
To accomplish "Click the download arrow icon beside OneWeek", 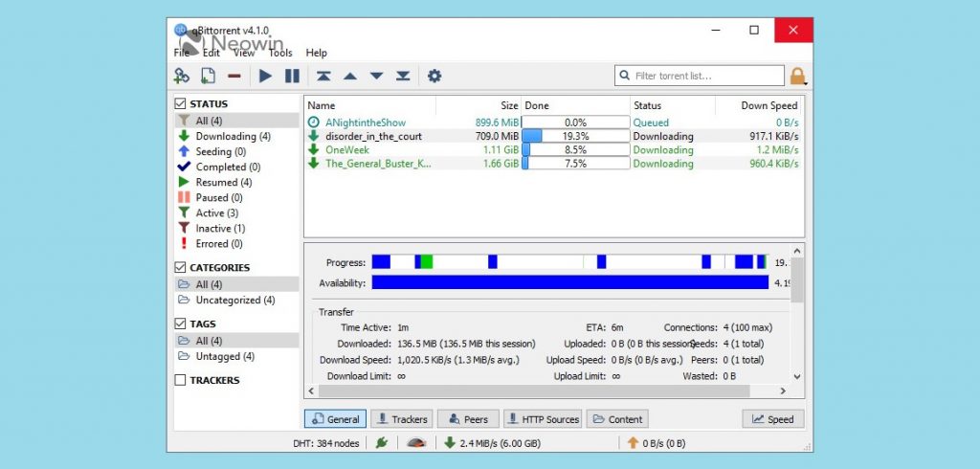I will pos(314,149).
